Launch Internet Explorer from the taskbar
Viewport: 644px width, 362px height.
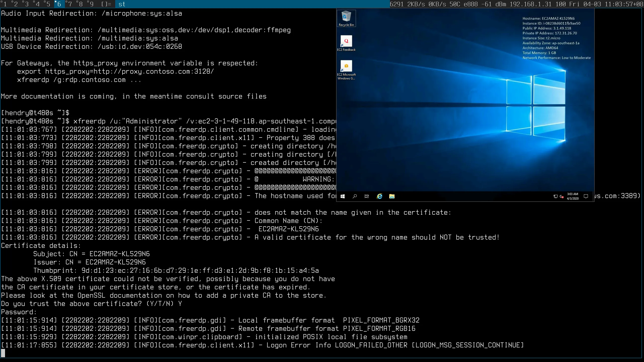(379, 196)
